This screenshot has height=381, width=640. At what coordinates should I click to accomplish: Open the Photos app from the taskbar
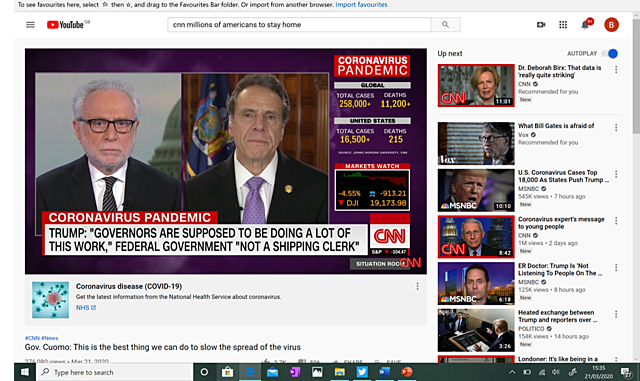pyautogui.click(x=317, y=372)
